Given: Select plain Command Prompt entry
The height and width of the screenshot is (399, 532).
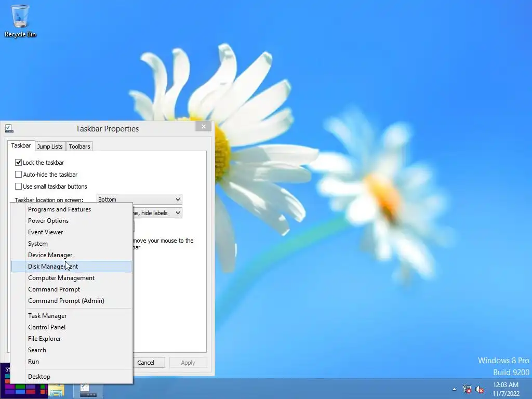Looking at the screenshot, I should 71,289.
